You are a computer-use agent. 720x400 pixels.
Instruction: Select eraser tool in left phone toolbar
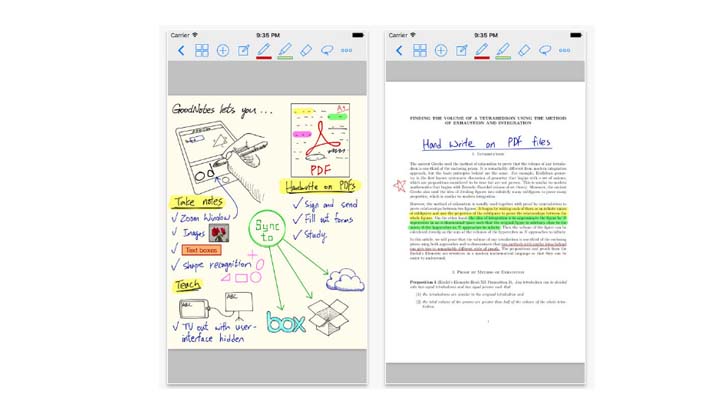[x=306, y=51]
